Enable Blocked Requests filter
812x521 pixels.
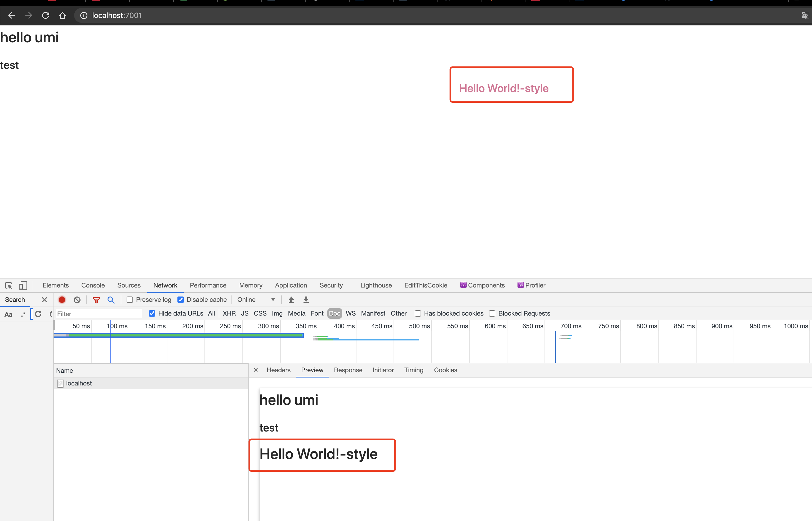pyautogui.click(x=492, y=314)
